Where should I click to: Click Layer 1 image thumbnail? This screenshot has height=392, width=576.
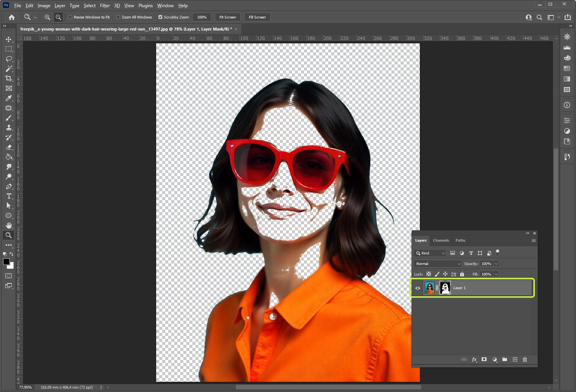(430, 288)
